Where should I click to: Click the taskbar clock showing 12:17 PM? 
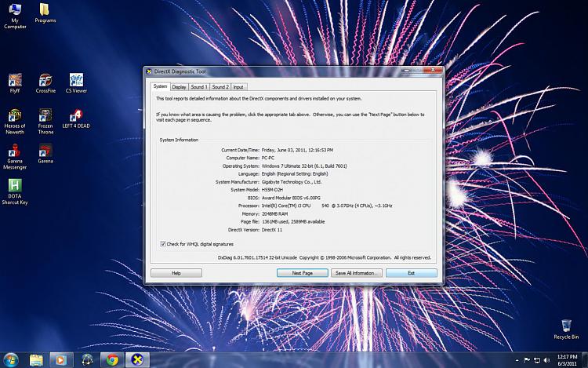pyautogui.click(x=567, y=360)
